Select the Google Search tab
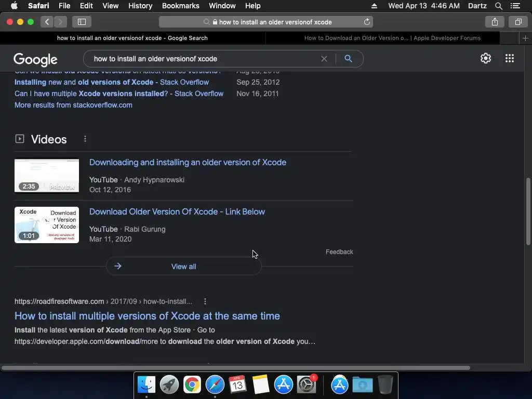532x399 pixels. tap(132, 38)
